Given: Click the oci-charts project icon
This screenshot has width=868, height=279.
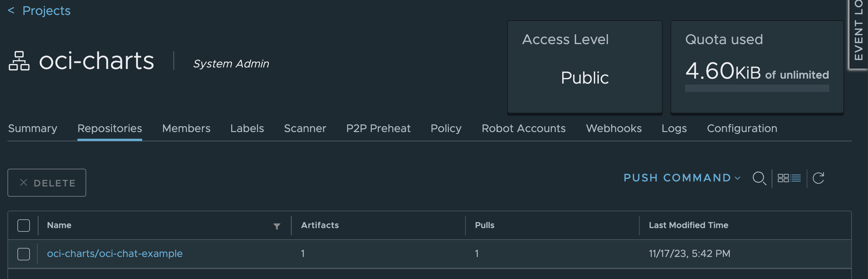Looking at the screenshot, I should (x=19, y=61).
